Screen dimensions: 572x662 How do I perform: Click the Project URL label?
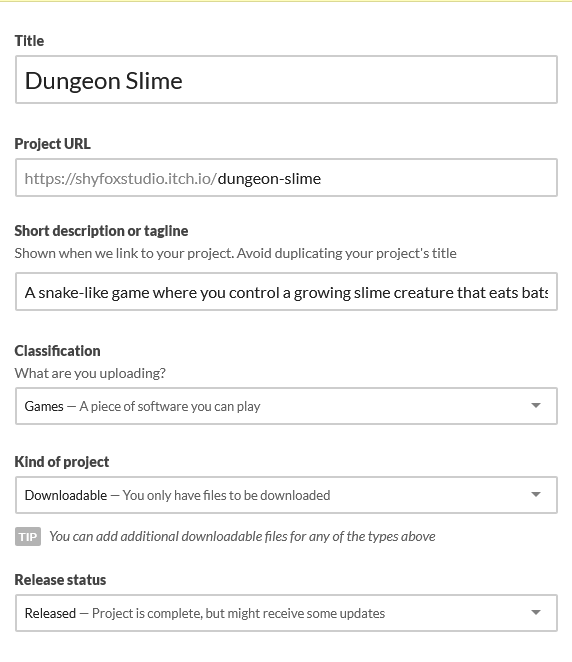pos(52,144)
